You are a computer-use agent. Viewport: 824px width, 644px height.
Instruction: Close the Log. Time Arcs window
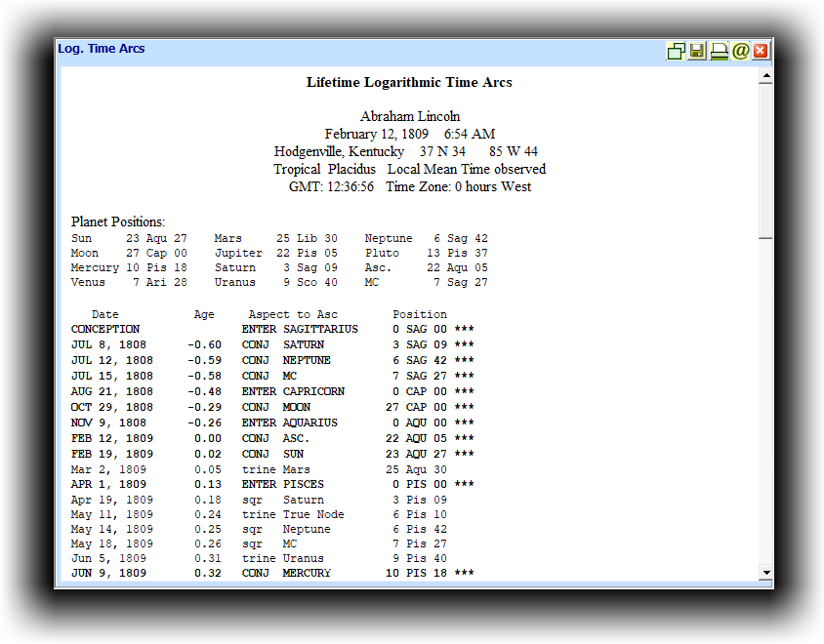click(761, 51)
